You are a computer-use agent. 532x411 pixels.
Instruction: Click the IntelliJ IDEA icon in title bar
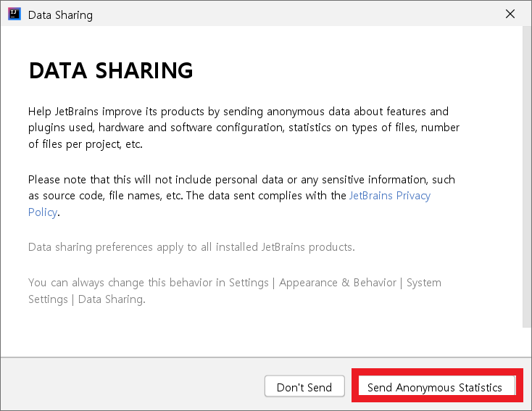[14, 14]
